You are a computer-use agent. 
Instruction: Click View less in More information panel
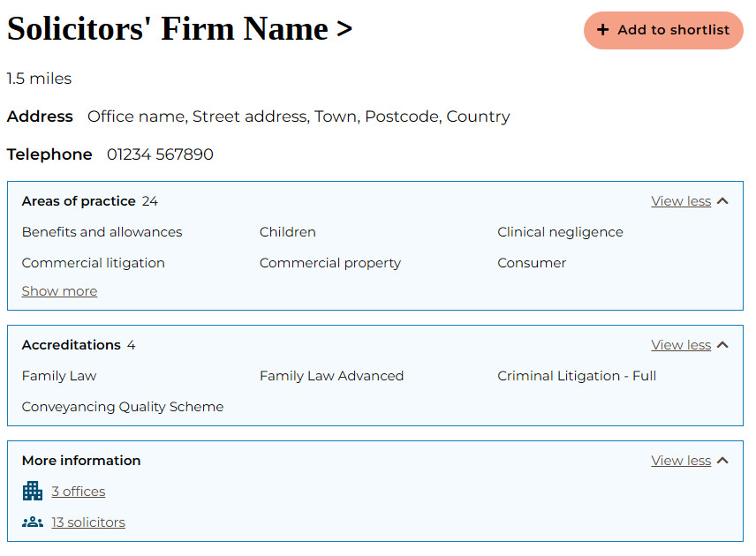[x=681, y=460]
